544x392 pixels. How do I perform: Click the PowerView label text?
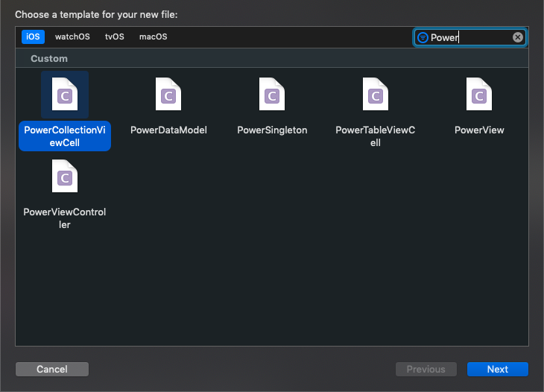pos(479,130)
